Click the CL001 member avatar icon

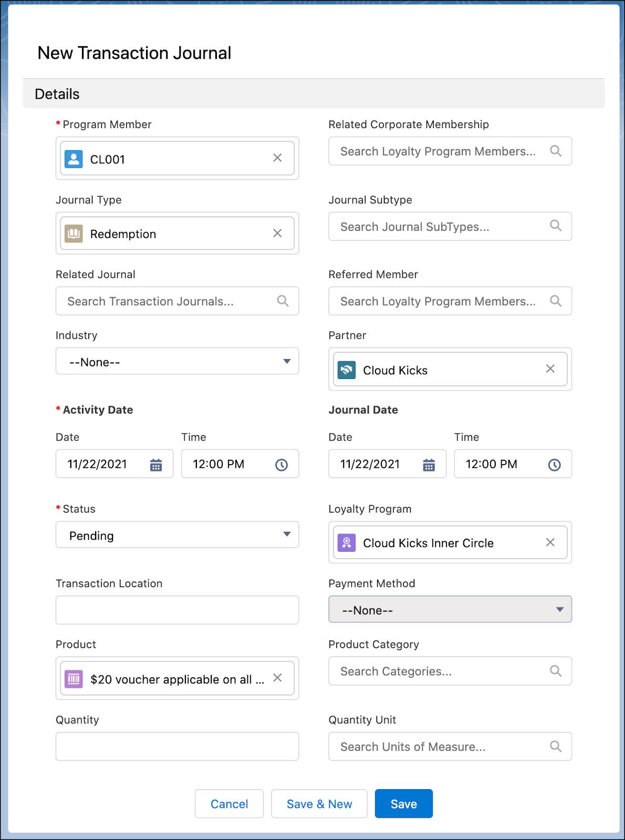74,159
